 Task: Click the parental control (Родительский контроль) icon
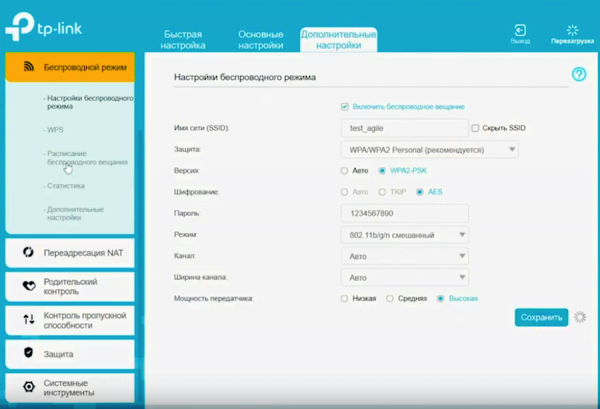29,287
